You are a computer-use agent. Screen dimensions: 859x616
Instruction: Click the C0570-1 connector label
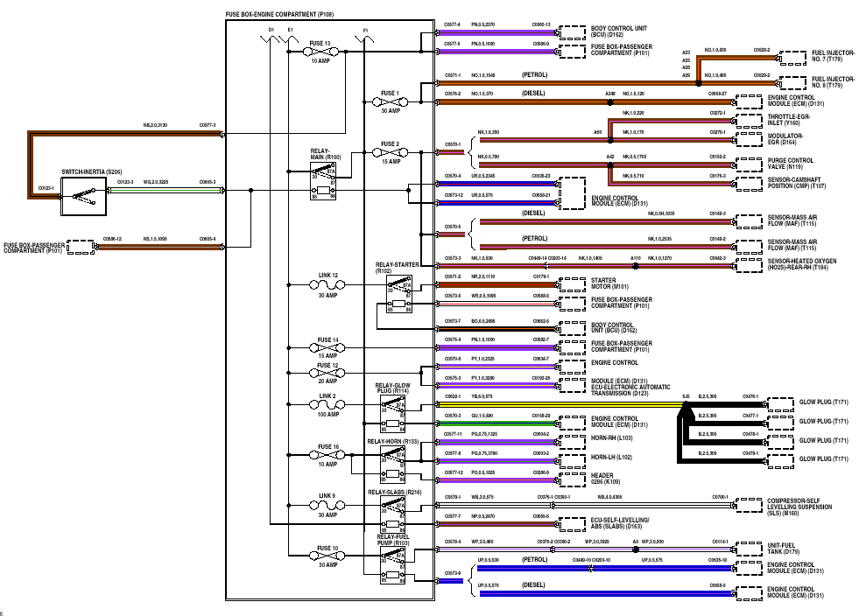[x=453, y=144]
